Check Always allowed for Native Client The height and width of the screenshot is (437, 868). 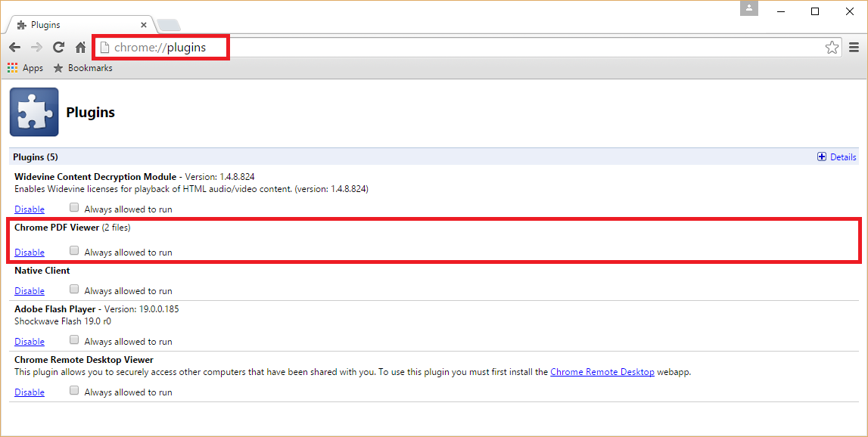(x=74, y=290)
